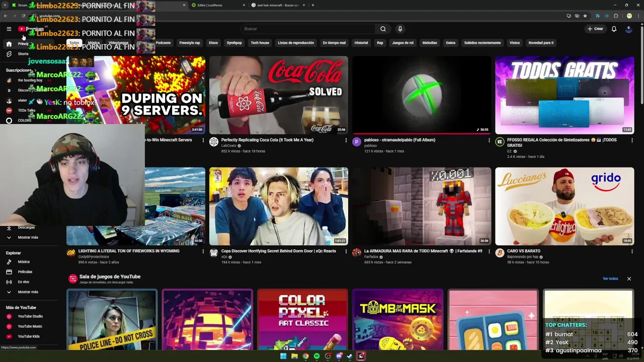Select the Novedad para ti chip
The width and height of the screenshot is (644, 362).
541,43
